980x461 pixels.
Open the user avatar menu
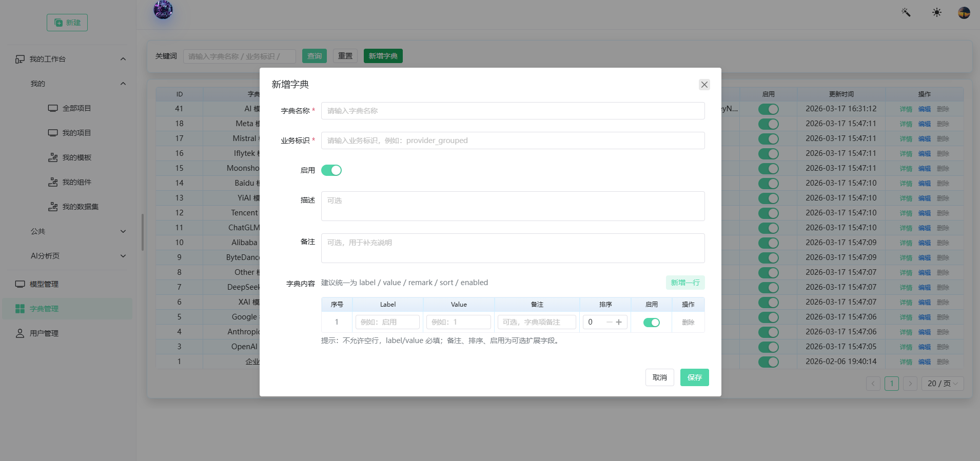(x=964, y=12)
